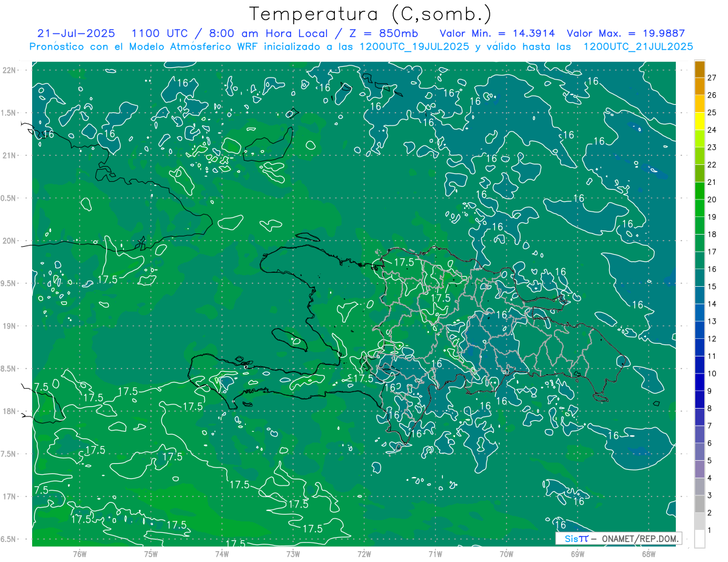Pick the green swatch between 19 and 20

(699, 207)
